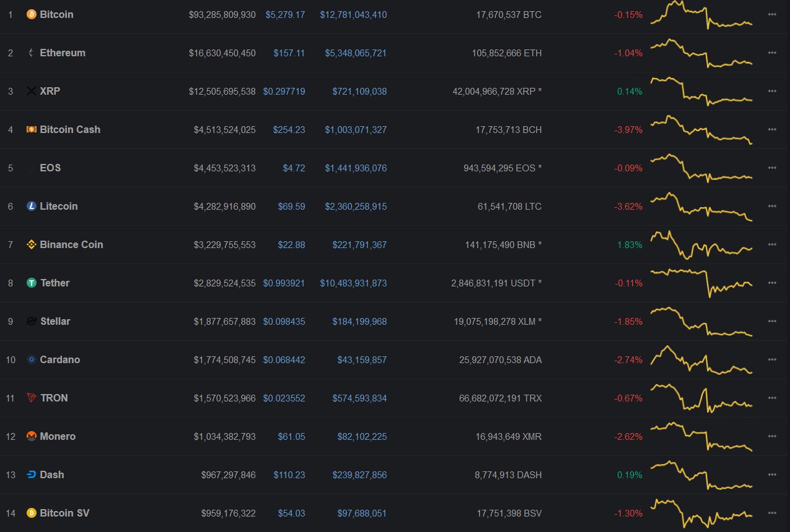Click the Bitcoin Cash logo icon
The width and height of the screenshot is (790, 532).
pyautogui.click(x=32, y=129)
